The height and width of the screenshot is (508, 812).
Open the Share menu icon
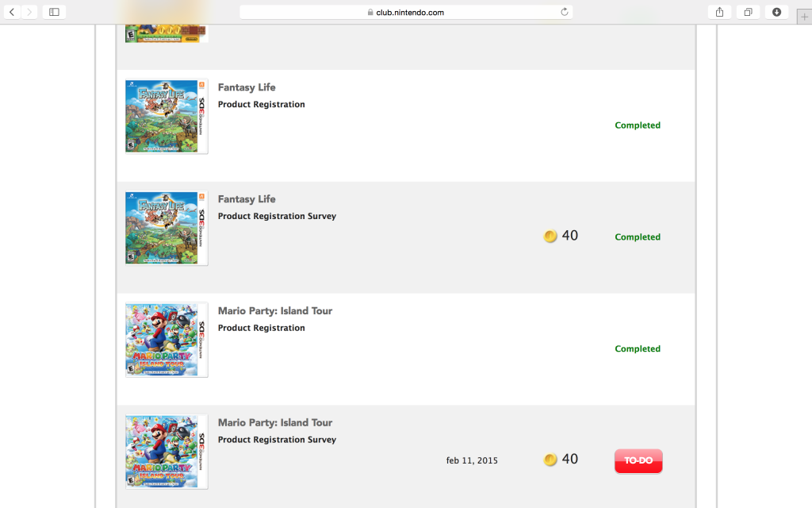720,12
